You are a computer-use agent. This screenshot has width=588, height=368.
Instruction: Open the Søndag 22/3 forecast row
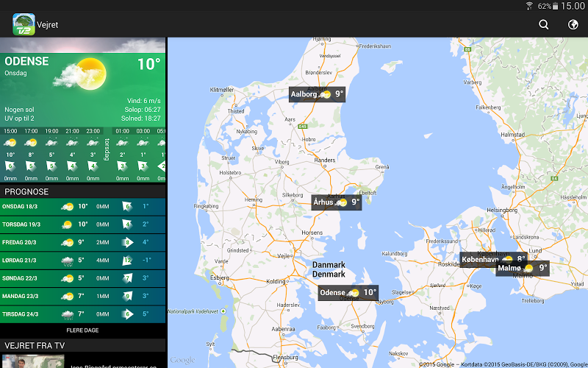82,278
